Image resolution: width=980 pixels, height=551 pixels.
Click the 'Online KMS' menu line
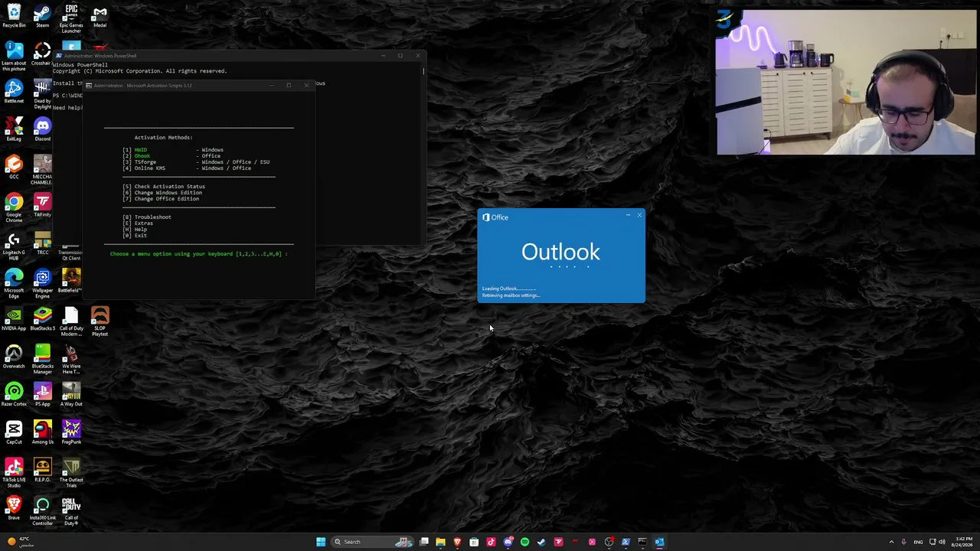pyautogui.click(x=187, y=168)
